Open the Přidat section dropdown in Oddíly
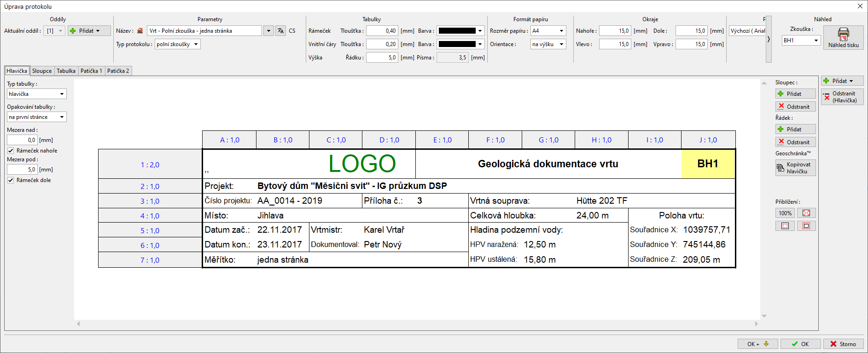This screenshot has height=353, width=868. (89, 31)
